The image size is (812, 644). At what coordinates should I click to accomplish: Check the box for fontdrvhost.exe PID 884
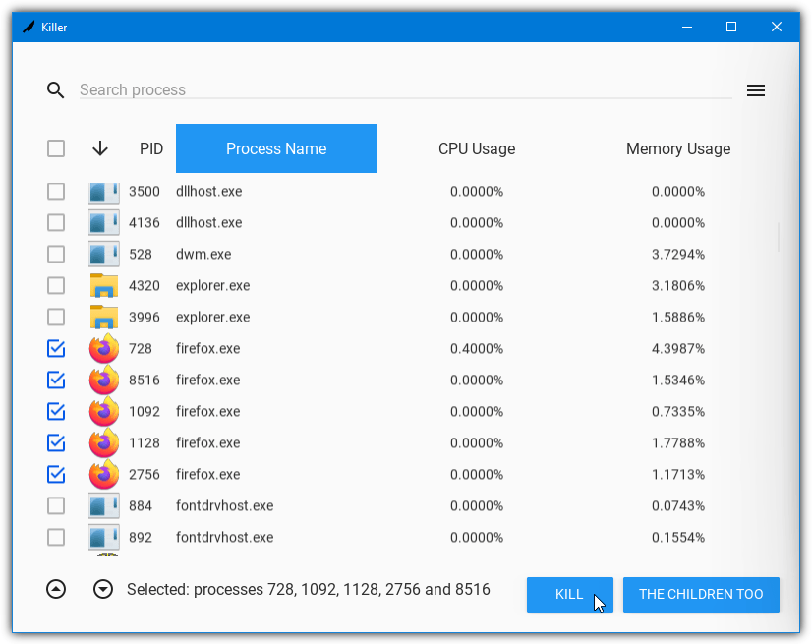[56, 506]
